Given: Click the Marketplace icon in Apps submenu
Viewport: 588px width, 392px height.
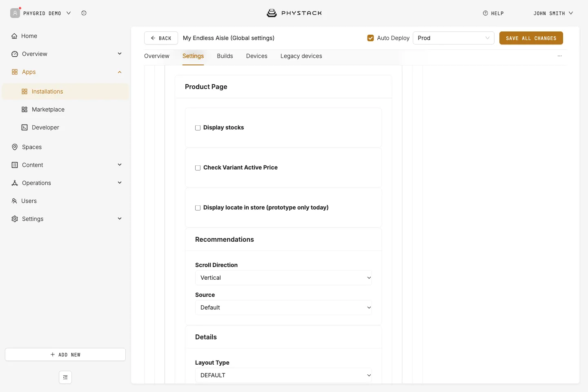Looking at the screenshot, I should [x=24, y=109].
